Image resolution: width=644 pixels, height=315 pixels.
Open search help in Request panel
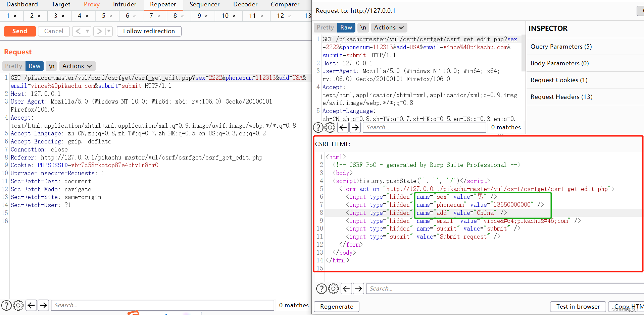point(6,305)
